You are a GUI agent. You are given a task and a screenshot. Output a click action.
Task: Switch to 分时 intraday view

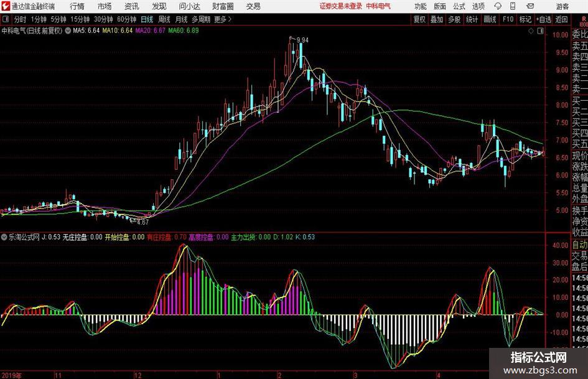click(x=20, y=19)
